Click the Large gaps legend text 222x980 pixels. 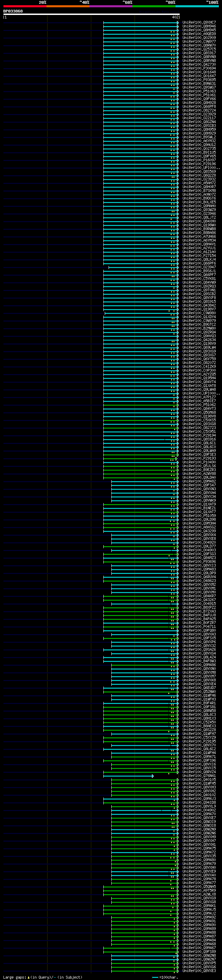pyautogui.click(x=43, y=977)
